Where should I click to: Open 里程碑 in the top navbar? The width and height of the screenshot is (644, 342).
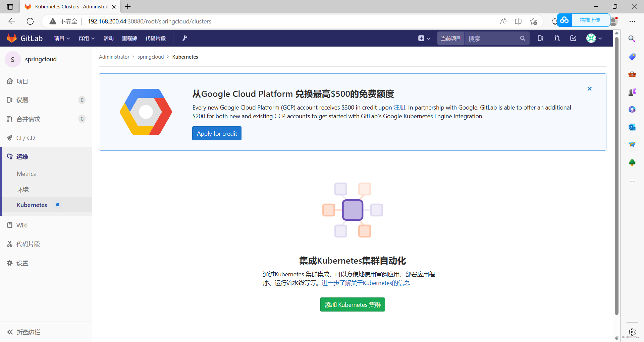click(129, 39)
